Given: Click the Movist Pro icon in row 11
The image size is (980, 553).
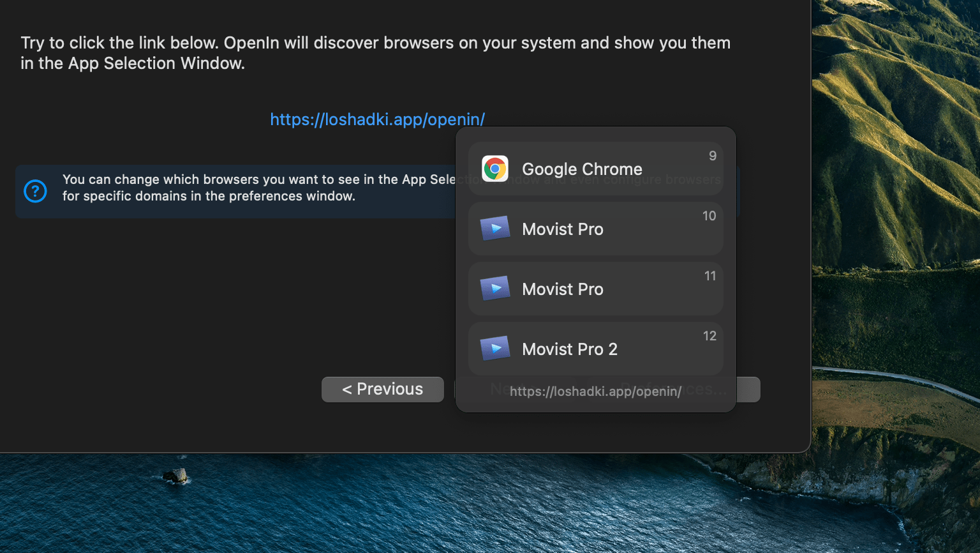Looking at the screenshot, I should click(495, 289).
